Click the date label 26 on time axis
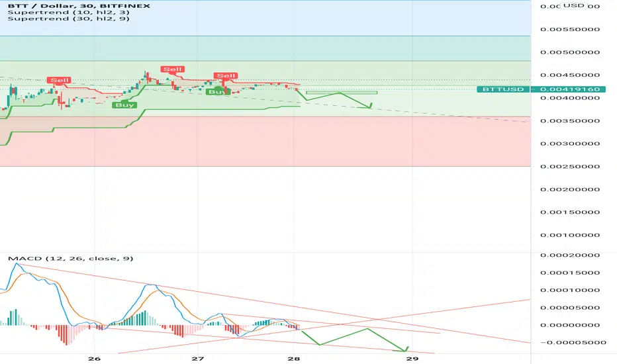This screenshot has height=364, width=617. coord(95,359)
